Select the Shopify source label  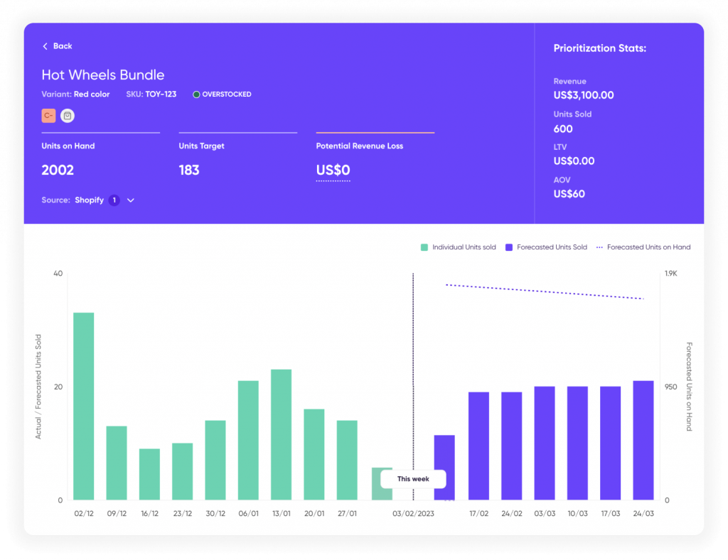(x=89, y=200)
